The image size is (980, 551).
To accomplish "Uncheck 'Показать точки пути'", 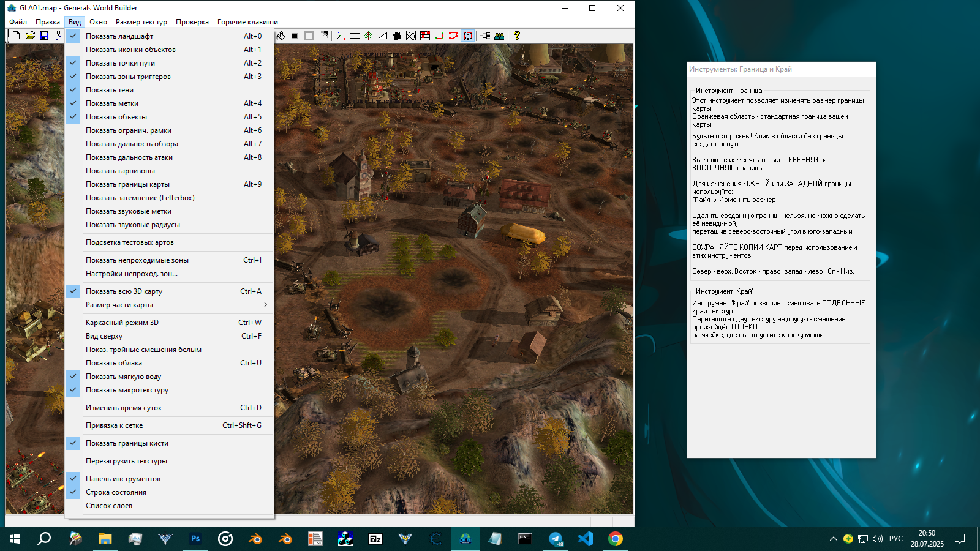I will [x=170, y=63].
